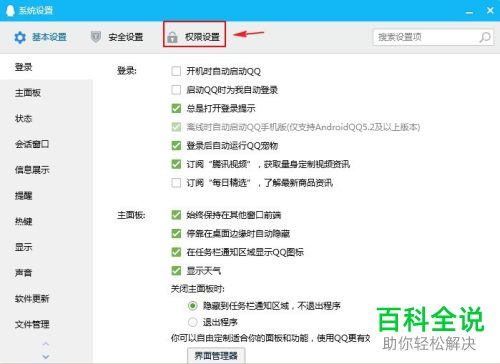Switch to the 权限设置 tab
The width and height of the screenshot is (500, 364).
click(x=194, y=34)
